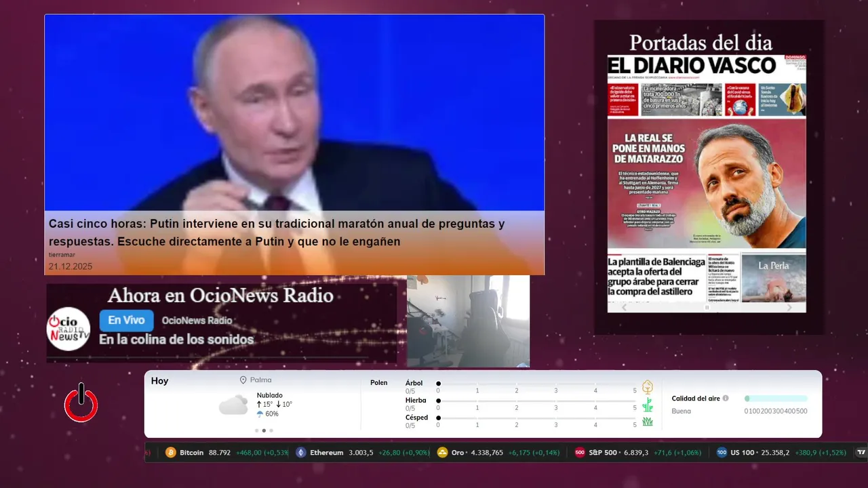Click the 'Calidad del aire' label
The image size is (868, 488).
click(x=696, y=399)
